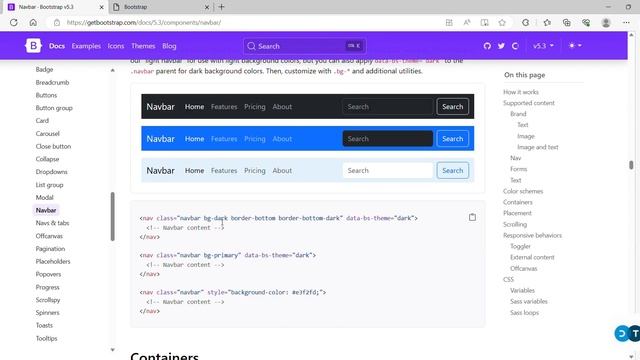640x360 pixels.
Task: Click Search button in blue navbar example
Action: click(x=453, y=139)
